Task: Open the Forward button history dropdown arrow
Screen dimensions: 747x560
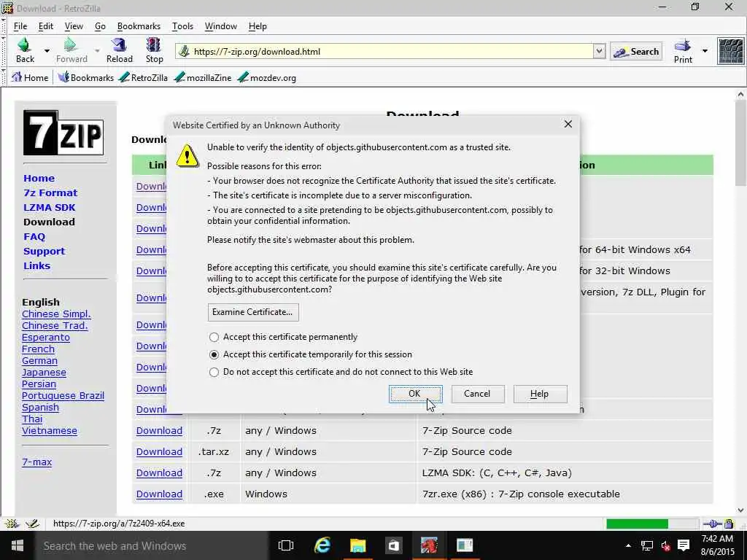Action: tap(97, 50)
